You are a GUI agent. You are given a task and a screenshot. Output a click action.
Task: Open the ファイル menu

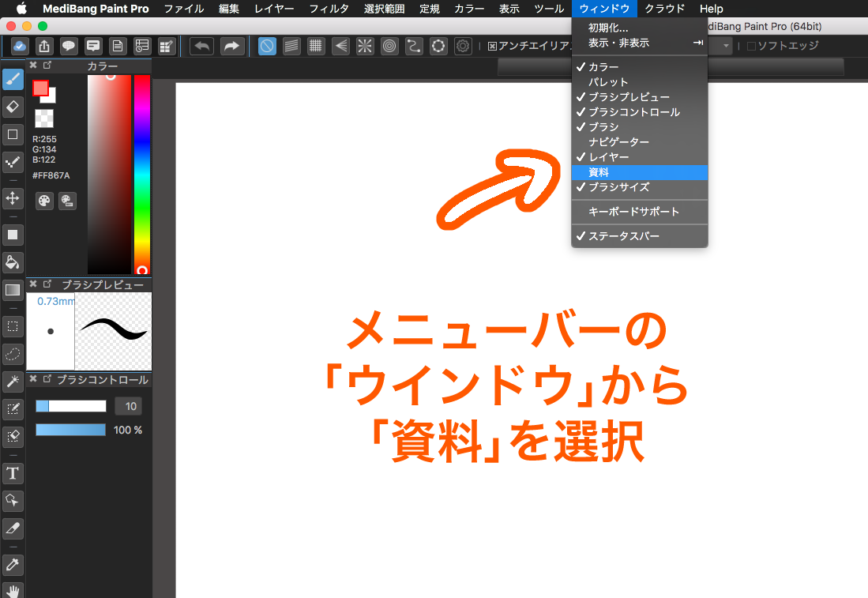184,9
